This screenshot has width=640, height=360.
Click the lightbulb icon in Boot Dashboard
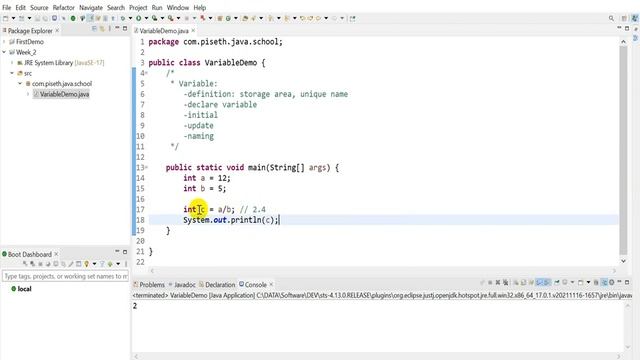tap(87, 264)
